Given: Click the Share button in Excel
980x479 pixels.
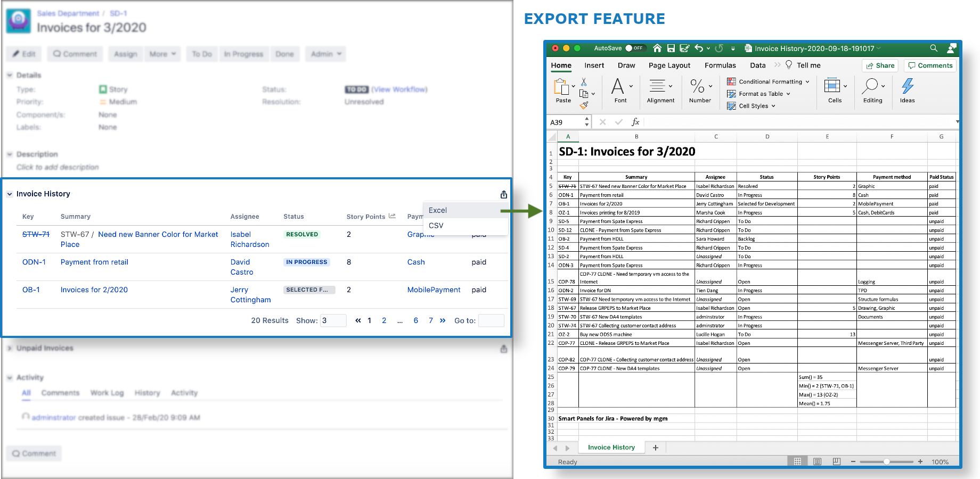Looking at the screenshot, I should [880, 65].
